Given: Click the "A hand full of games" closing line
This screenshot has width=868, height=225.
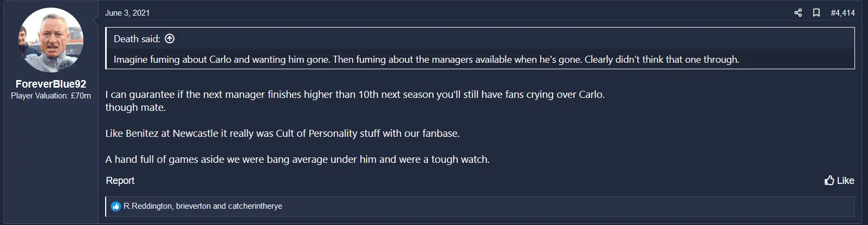Looking at the screenshot, I should point(297,160).
